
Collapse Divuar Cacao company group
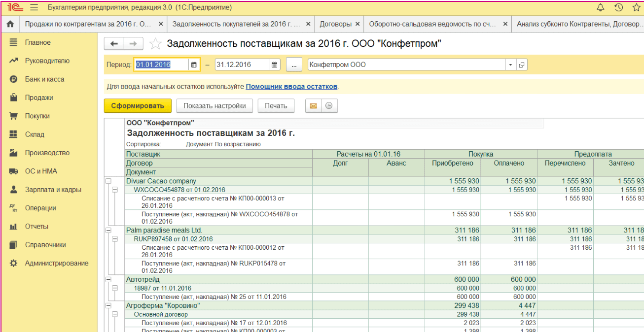click(108, 181)
